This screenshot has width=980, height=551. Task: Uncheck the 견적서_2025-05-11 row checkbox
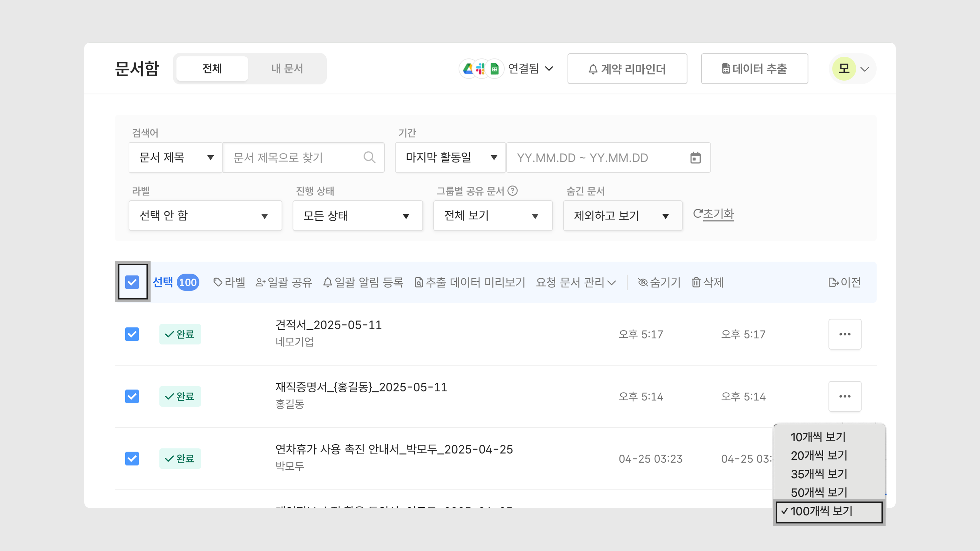tap(132, 334)
